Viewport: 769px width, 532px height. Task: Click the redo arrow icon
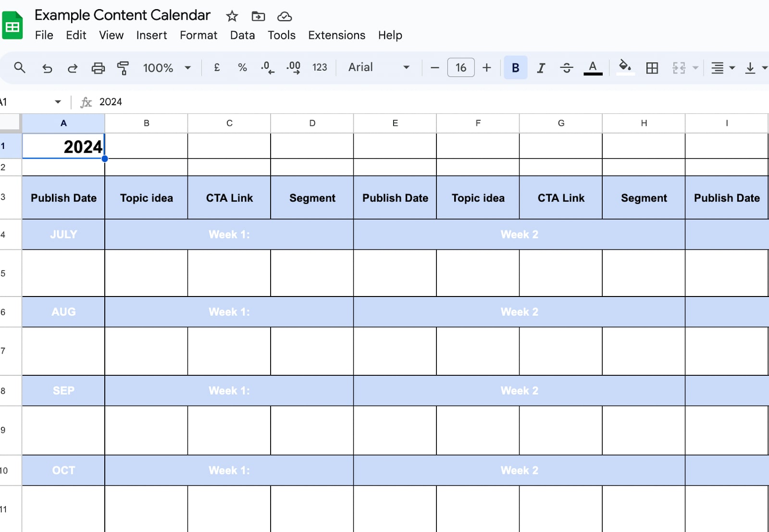[73, 68]
